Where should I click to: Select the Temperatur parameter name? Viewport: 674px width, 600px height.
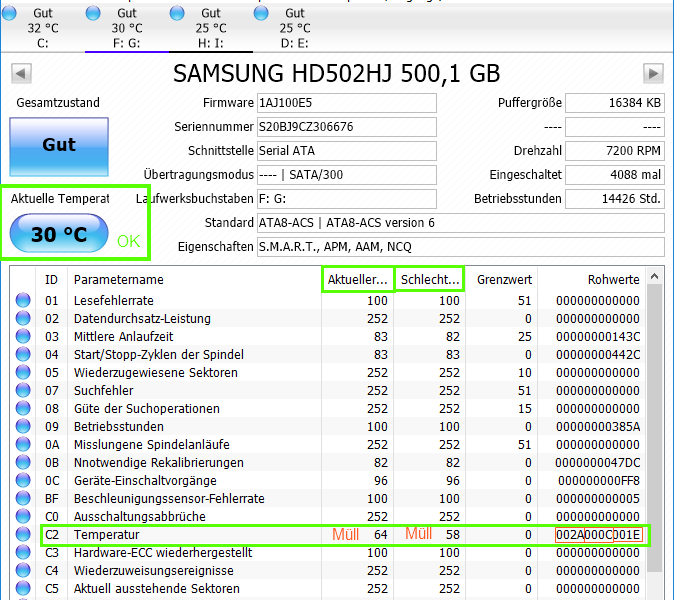(107, 535)
